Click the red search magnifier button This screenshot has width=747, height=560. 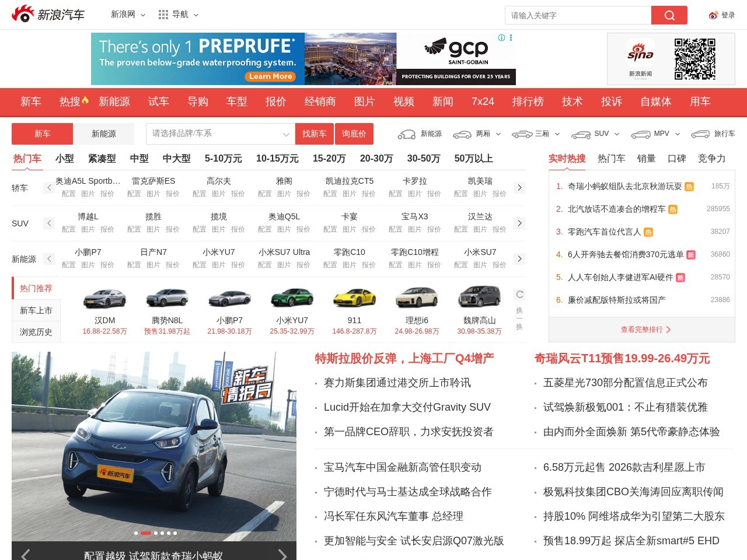pyautogui.click(x=669, y=15)
